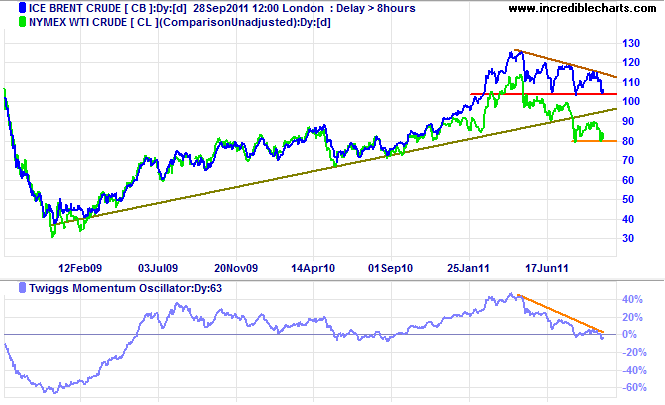Image resolution: width=665 pixels, height=405 pixels.
Task: Click the olive long-term rising trendline
Action: 335,165
